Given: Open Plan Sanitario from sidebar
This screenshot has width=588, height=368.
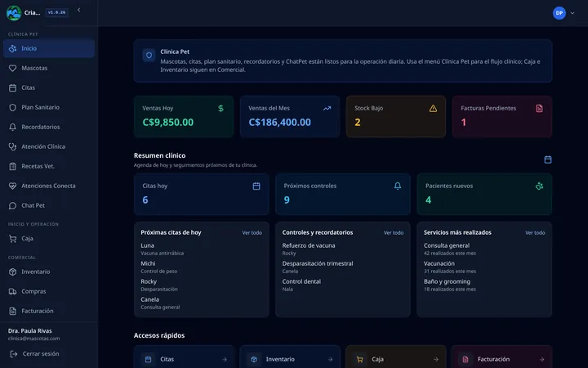Looking at the screenshot, I should [49, 107].
